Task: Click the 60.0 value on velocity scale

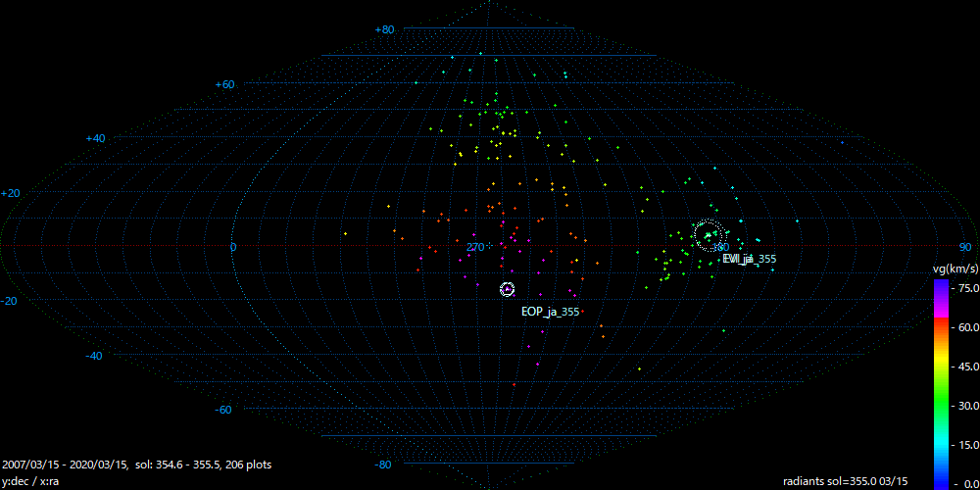Action: coord(966,328)
